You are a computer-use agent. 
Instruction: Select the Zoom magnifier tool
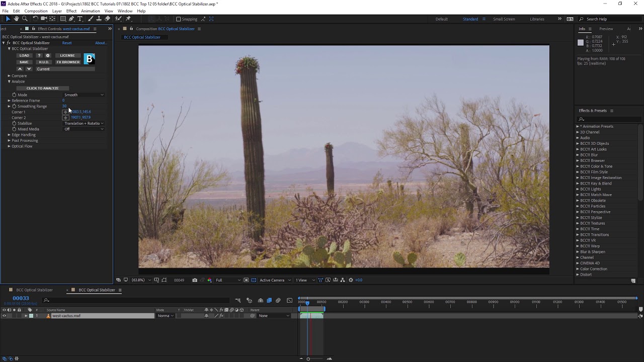25,19
